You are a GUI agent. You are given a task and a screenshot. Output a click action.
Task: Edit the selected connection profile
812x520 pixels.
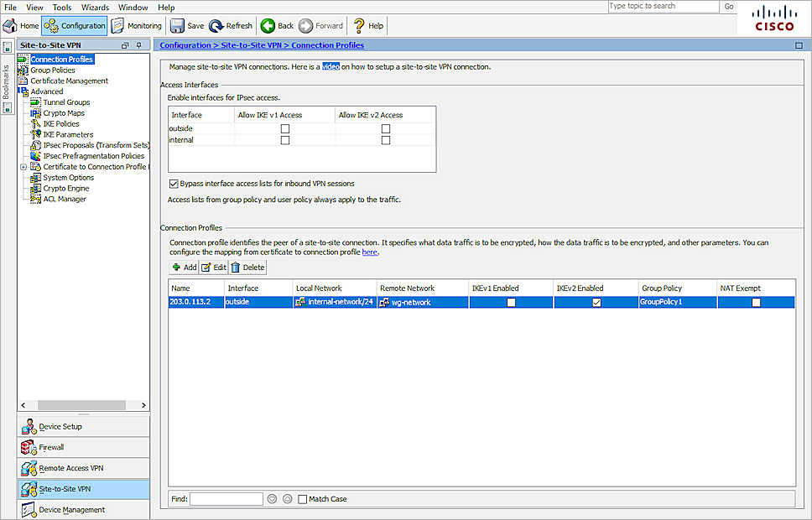(213, 267)
